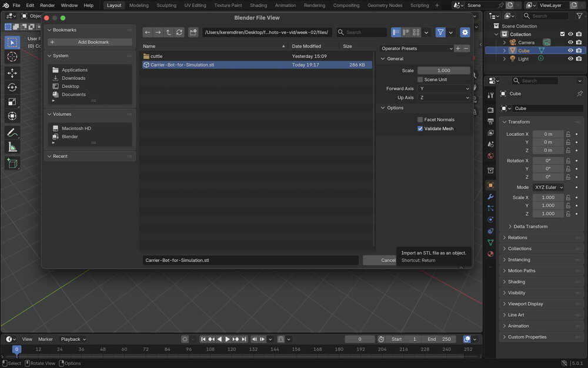Enable the Facet Normals checkbox
Viewport: 588px width, 368px height.
[x=420, y=120]
